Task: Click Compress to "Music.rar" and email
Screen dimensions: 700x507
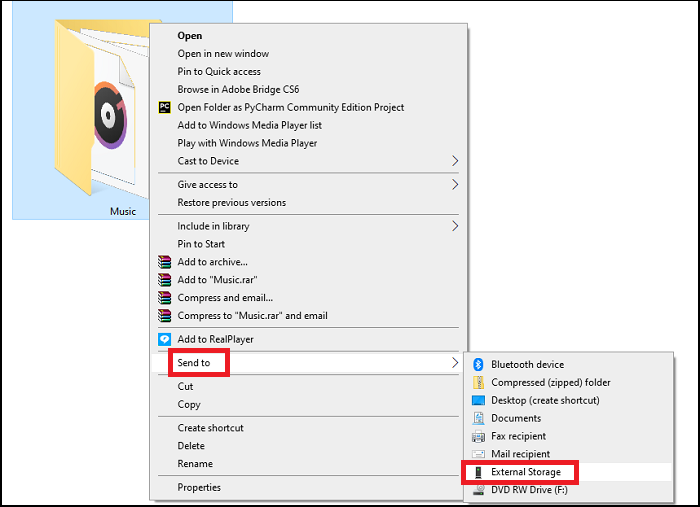Action: pos(252,316)
